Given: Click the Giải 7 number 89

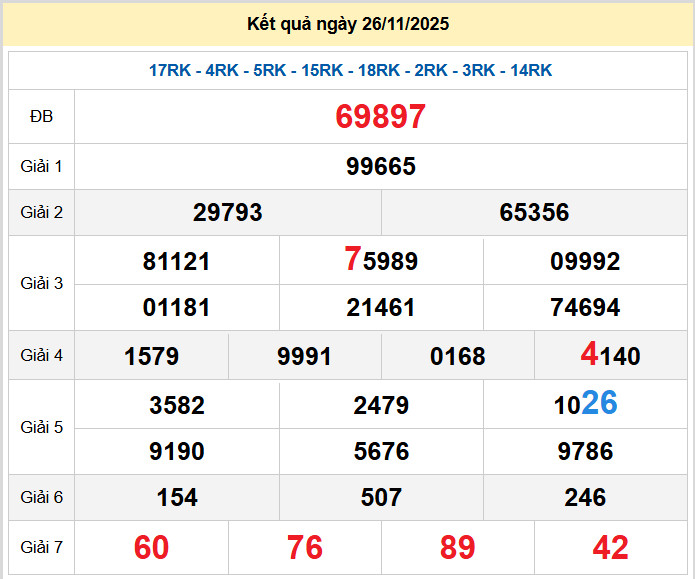Looking at the screenshot, I should pos(457,547).
